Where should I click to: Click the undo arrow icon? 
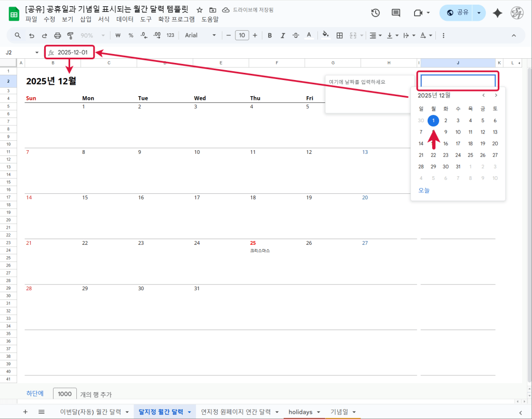[32, 35]
